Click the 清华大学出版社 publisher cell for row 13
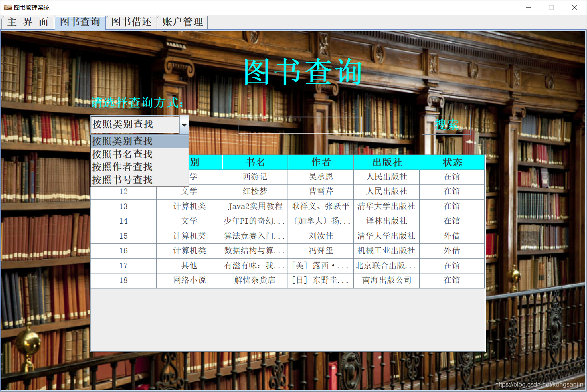 [x=386, y=206]
